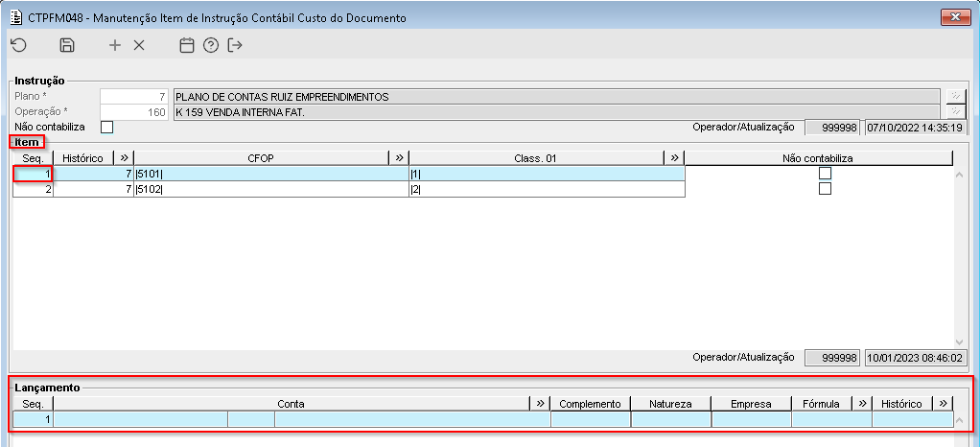This screenshot has width=980, height=447.
Task: Expand the arrow next to Class. 01 column
Action: pyautogui.click(x=674, y=157)
